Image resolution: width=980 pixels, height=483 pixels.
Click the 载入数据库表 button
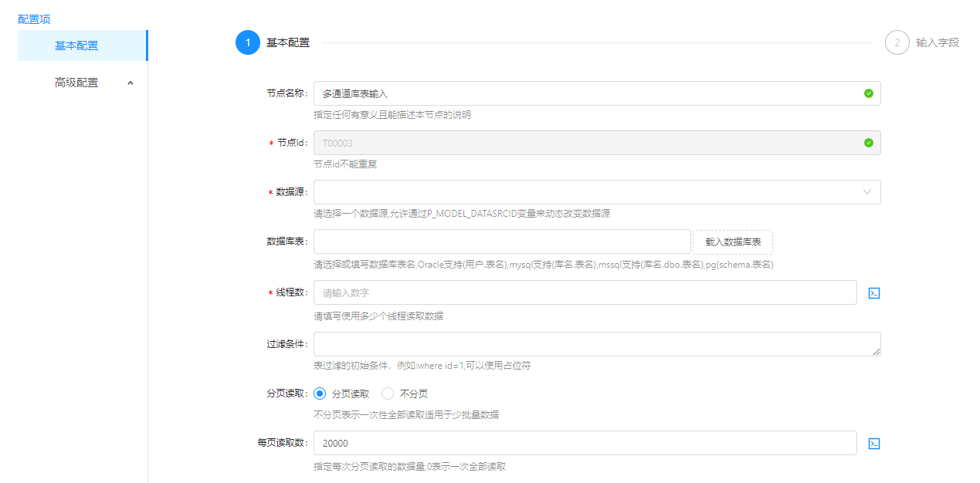tap(732, 242)
